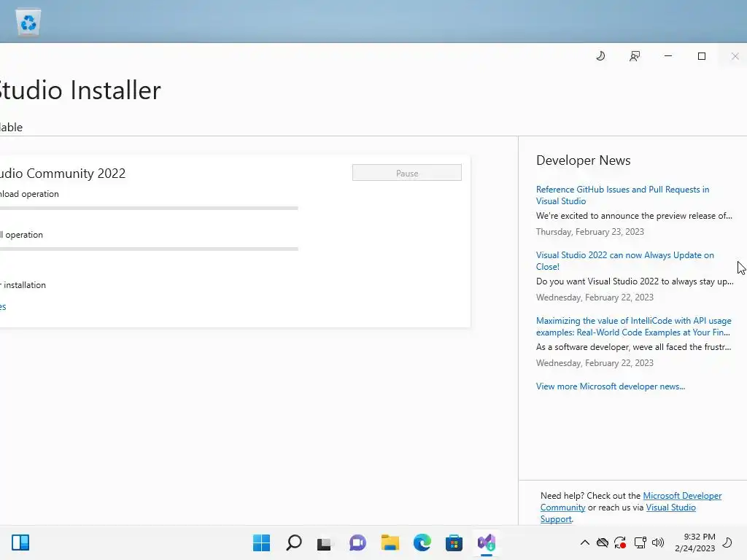Open taskbar Search magnifier
The width and height of the screenshot is (747, 560).
293,542
